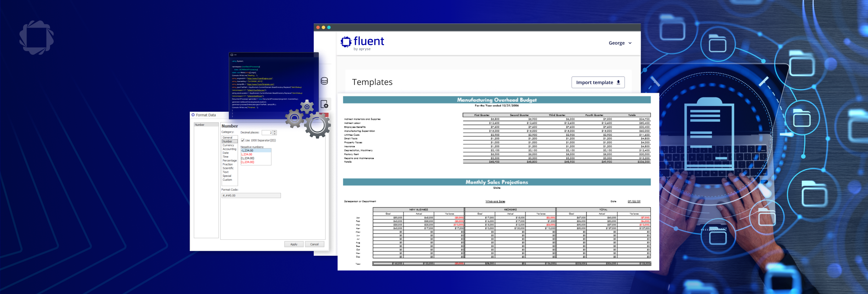
Task: Click the Decimal places number field
Action: pyautogui.click(x=267, y=133)
